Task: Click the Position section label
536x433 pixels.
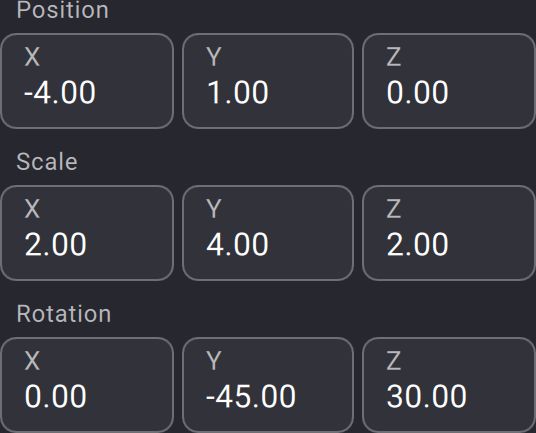Action: tap(63, 10)
